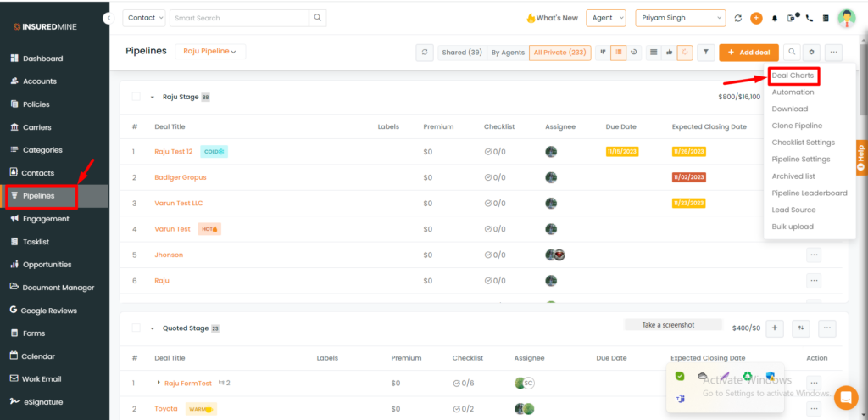The width and height of the screenshot is (868, 420).
Task: Expand the Raju FormTest deal row
Action: [159, 383]
